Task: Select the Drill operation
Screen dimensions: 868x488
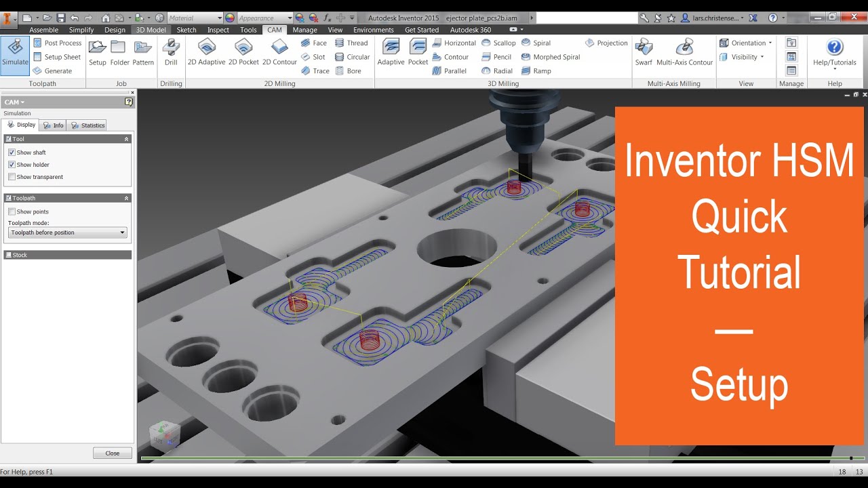Action: coord(171,53)
